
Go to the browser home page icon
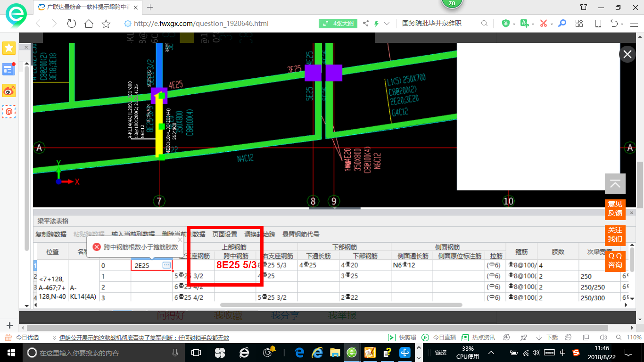(x=89, y=24)
